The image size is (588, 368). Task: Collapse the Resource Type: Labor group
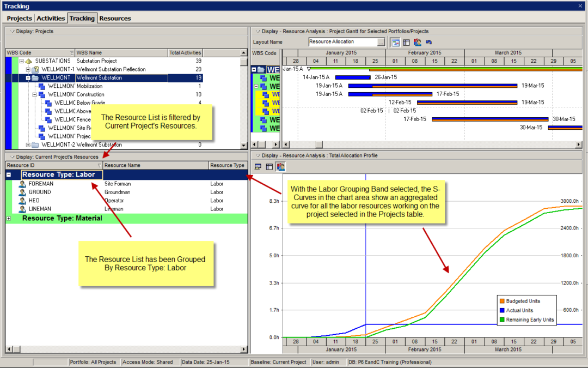[x=9, y=175]
